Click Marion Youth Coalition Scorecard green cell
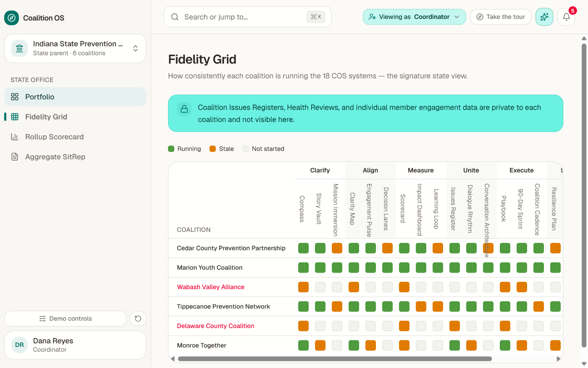The height and width of the screenshot is (368, 588). click(x=404, y=268)
